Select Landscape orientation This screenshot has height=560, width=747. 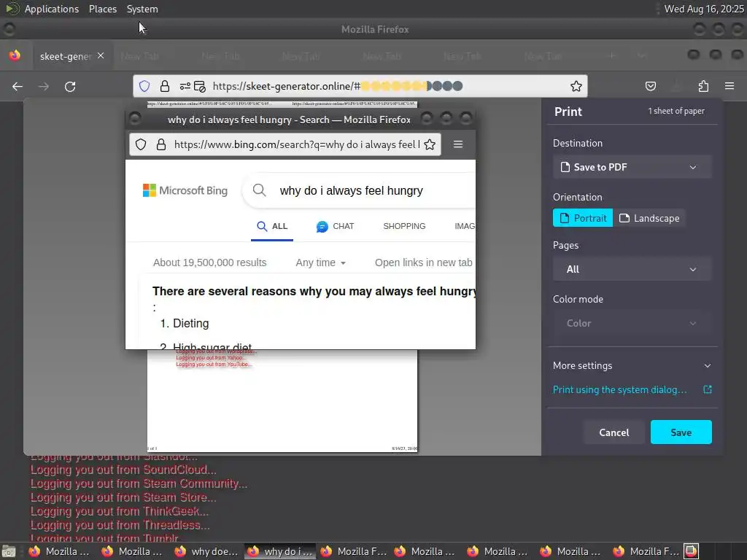coord(649,218)
